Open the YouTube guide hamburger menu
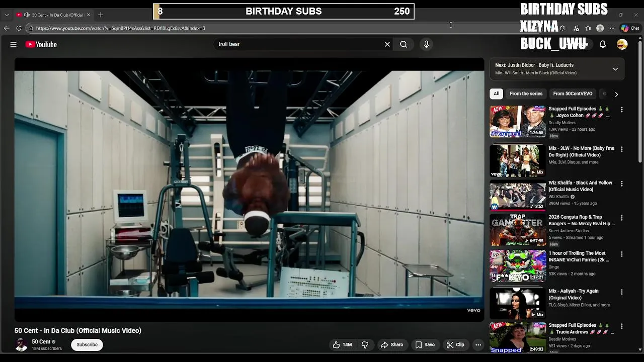This screenshot has height=362, width=644. [x=14, y=44]
